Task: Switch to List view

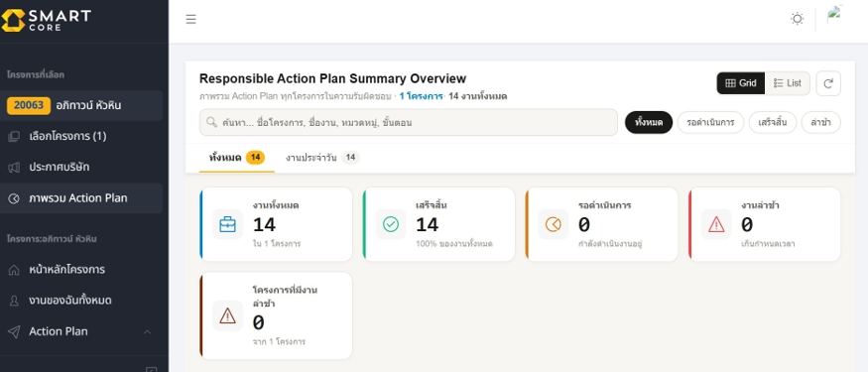Action: tap(788, 83)
